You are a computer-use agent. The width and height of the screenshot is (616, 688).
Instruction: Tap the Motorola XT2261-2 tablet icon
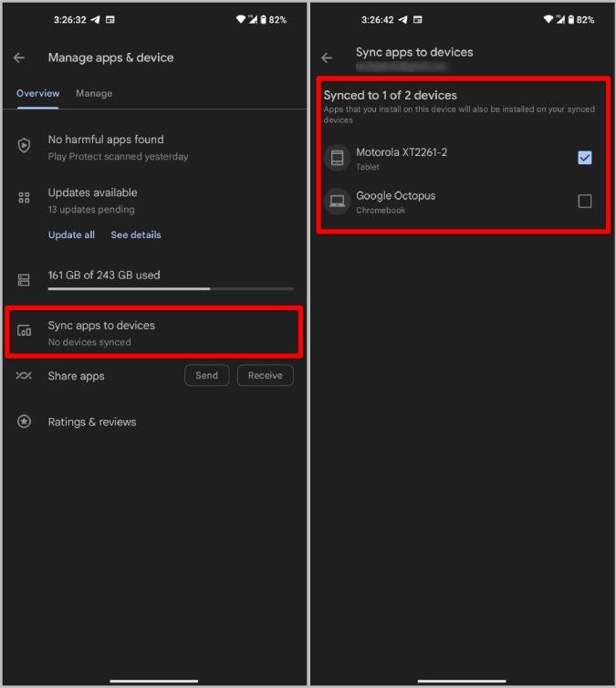click(x=337, y=158)
